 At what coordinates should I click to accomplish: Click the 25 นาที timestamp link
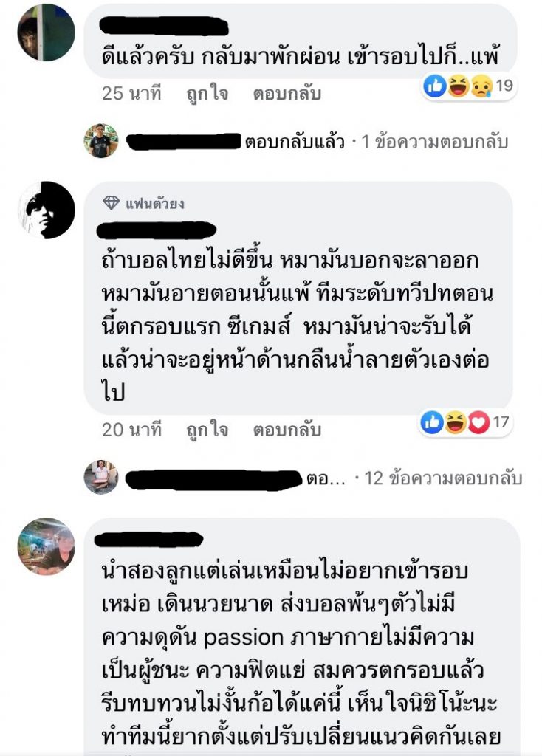click(131, 93)
